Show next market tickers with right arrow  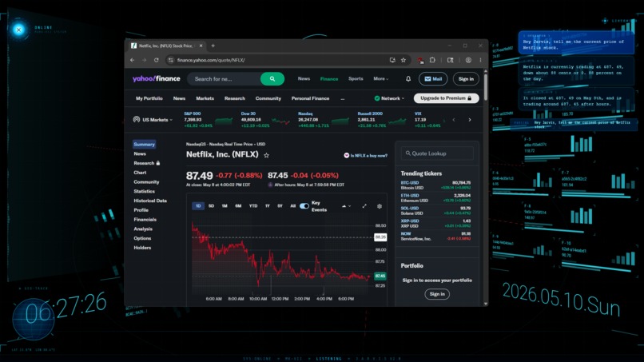tap(470, 120)
